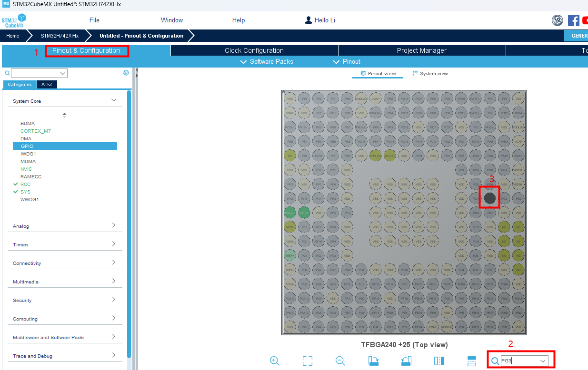Select NVIC in System Core
Screen dimensions: 588x370
click(26, 169)
